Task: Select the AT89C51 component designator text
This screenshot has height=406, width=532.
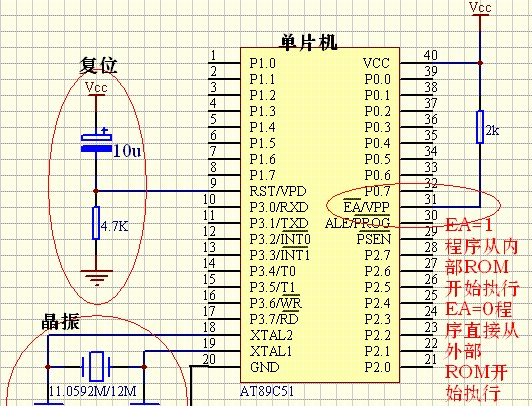Action: coord(267,391)
